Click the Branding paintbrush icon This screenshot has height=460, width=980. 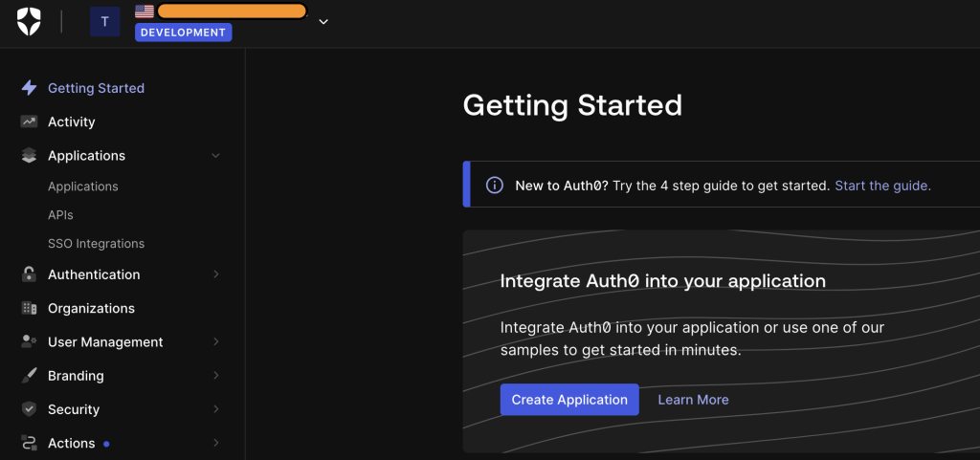29,375
